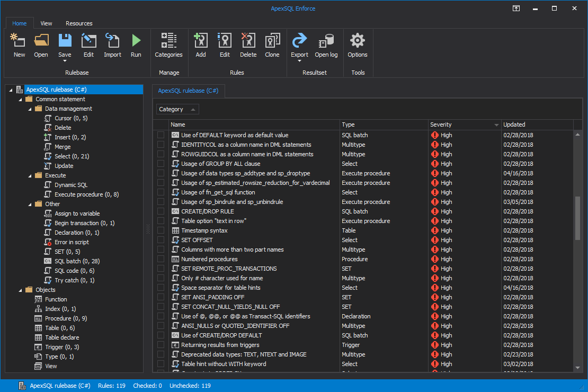The height and width of the screenshot is (392, 588).
Task: Collapse the Common statement folder
Action: pos(21,100)
